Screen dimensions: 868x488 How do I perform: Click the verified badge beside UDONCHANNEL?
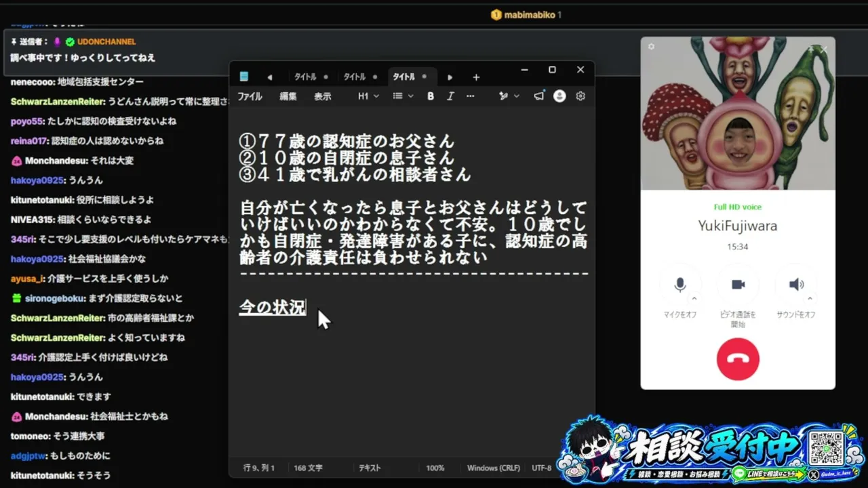pos(70,42)
